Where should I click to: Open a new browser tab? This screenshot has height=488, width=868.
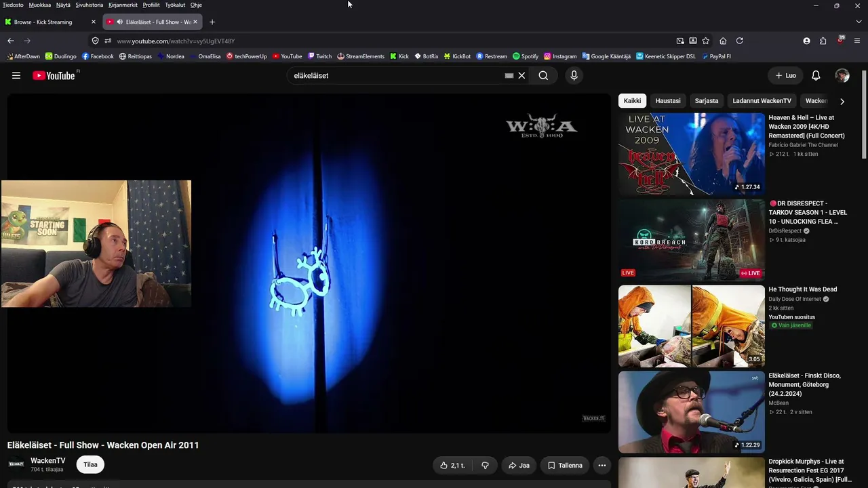(212, 22)
